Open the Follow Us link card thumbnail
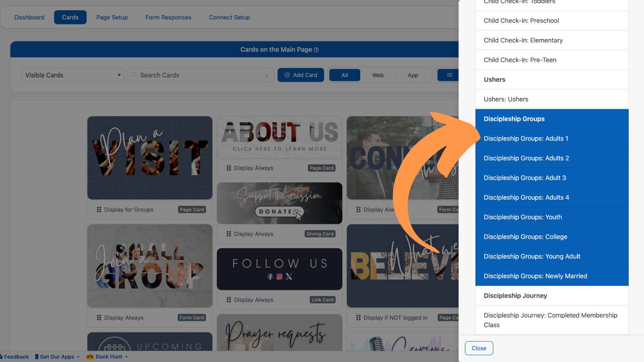The image size is (644, 362). click(279, 269)
